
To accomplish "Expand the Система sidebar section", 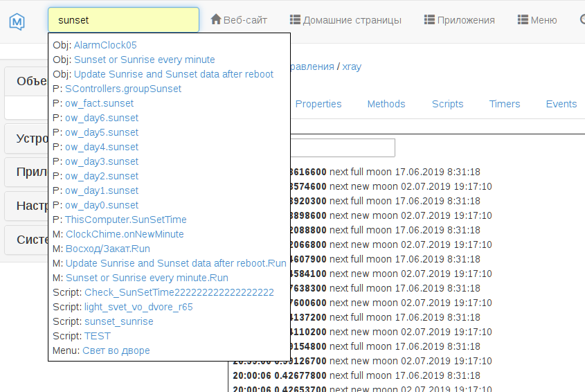I will (26, 240).
